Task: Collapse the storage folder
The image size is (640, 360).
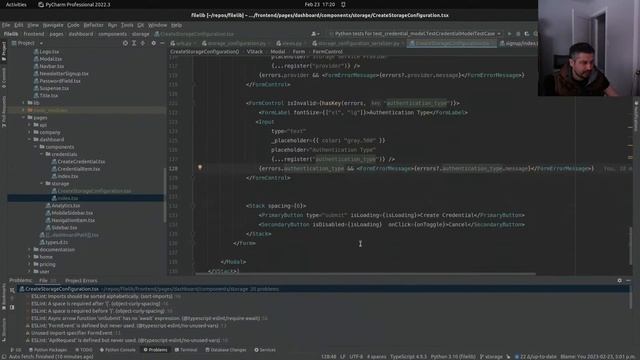Action: tap(42, 184)
